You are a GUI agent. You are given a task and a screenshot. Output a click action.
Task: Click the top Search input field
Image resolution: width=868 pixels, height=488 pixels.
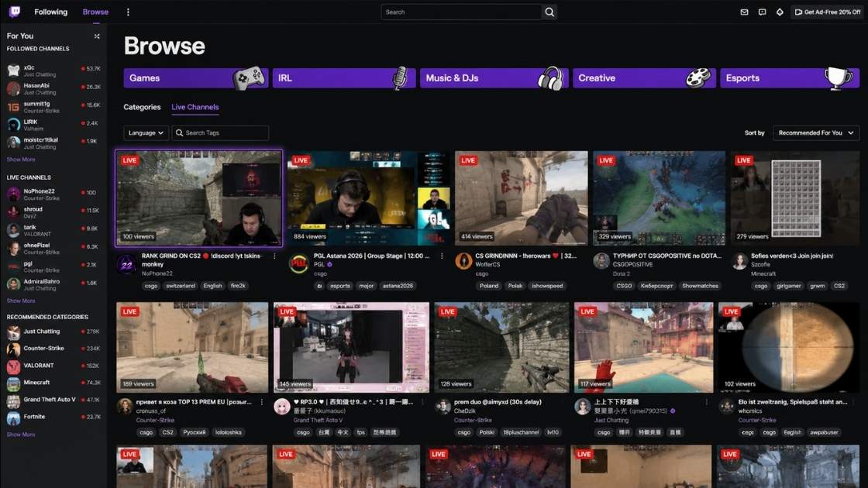pos(461,12)
